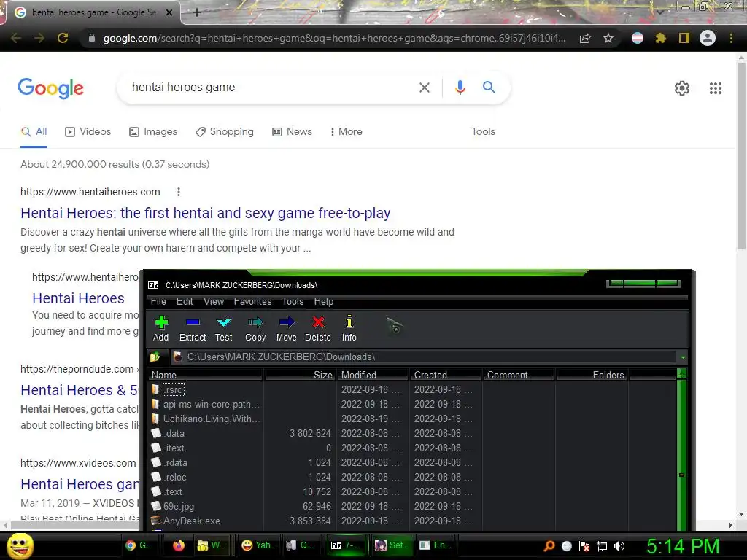747x560 pixels.
Task: Click the Tools button in Google results
Action: 484,131
